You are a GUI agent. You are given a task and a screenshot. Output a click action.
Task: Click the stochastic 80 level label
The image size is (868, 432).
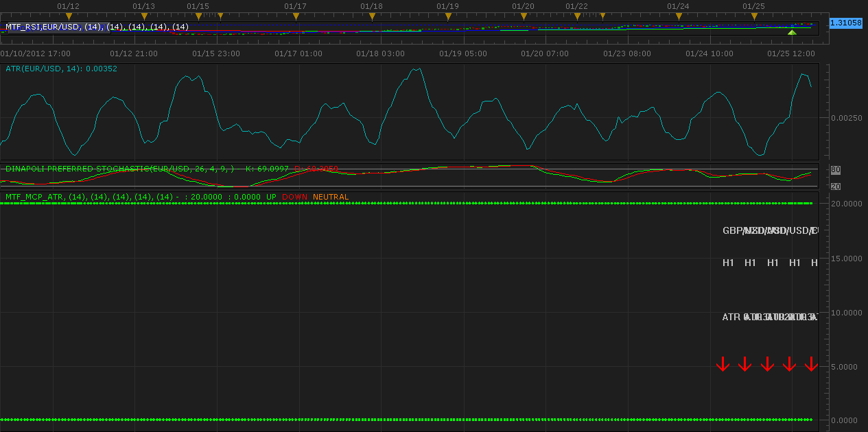click(x=835, y=170)
